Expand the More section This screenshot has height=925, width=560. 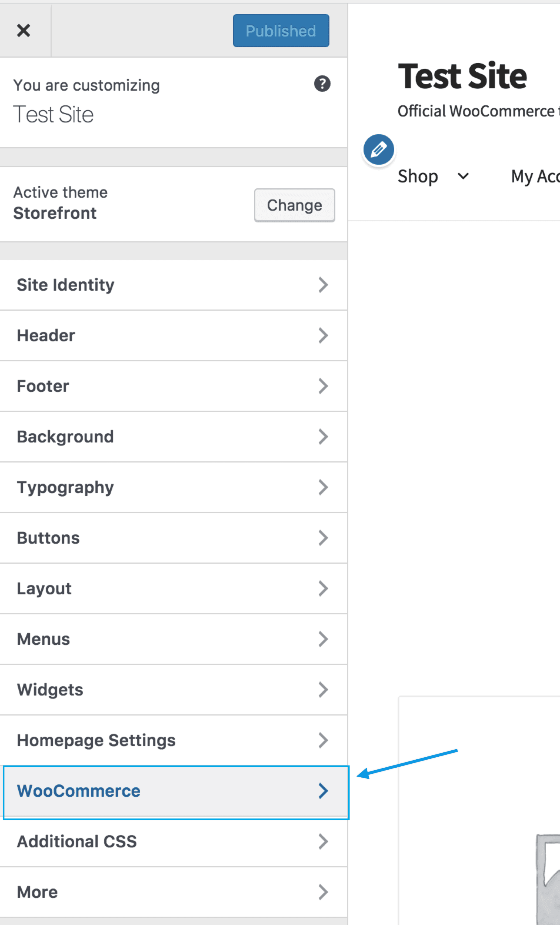click(173, 892)
